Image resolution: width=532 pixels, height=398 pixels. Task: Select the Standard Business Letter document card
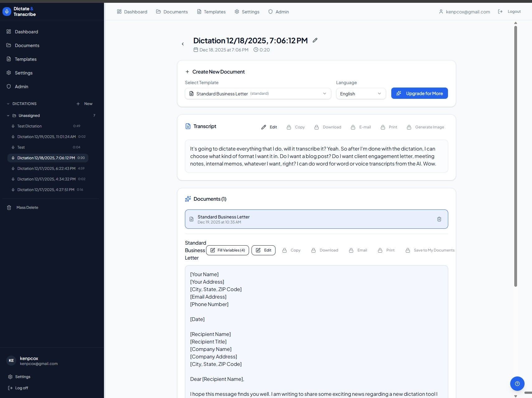[311, 219]
